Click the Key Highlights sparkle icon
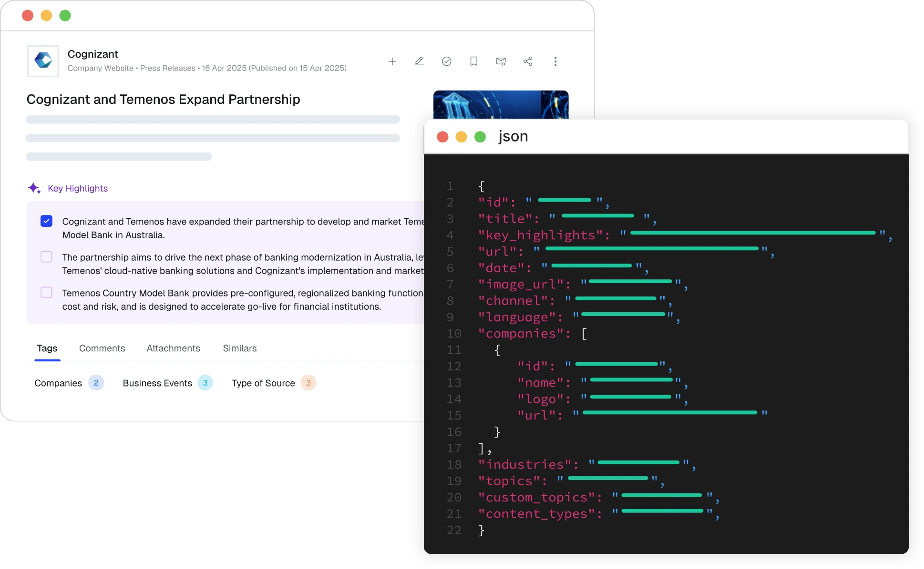Image resolution: width=924 pixels, height=569 pixels. coord(34,188)
